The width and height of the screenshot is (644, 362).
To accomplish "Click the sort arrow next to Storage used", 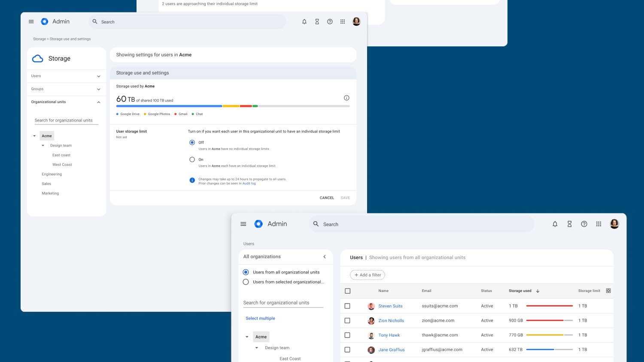I will [538, 291].
